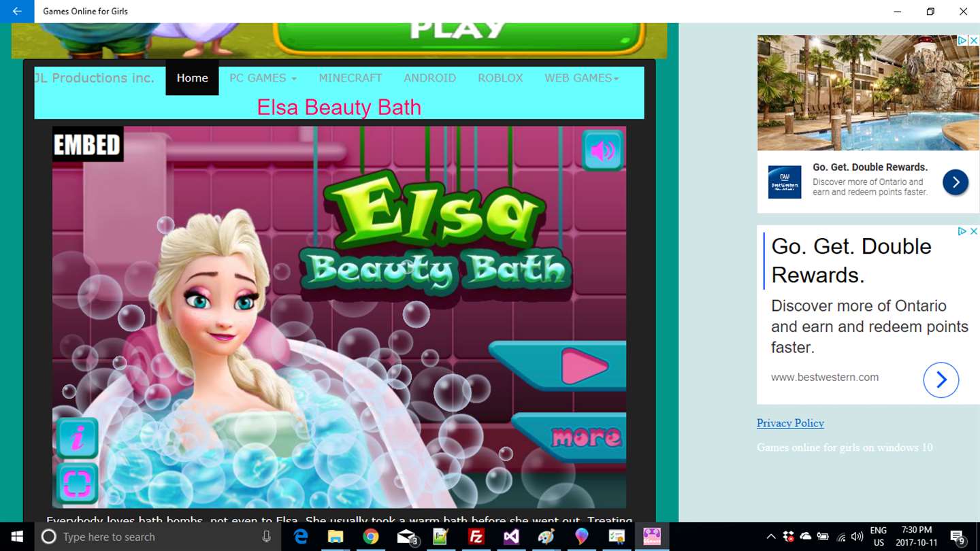The image size is (980, 551).
Task: Open AdChoices triangle on the lower ad
Action: (x=962, y=231)
